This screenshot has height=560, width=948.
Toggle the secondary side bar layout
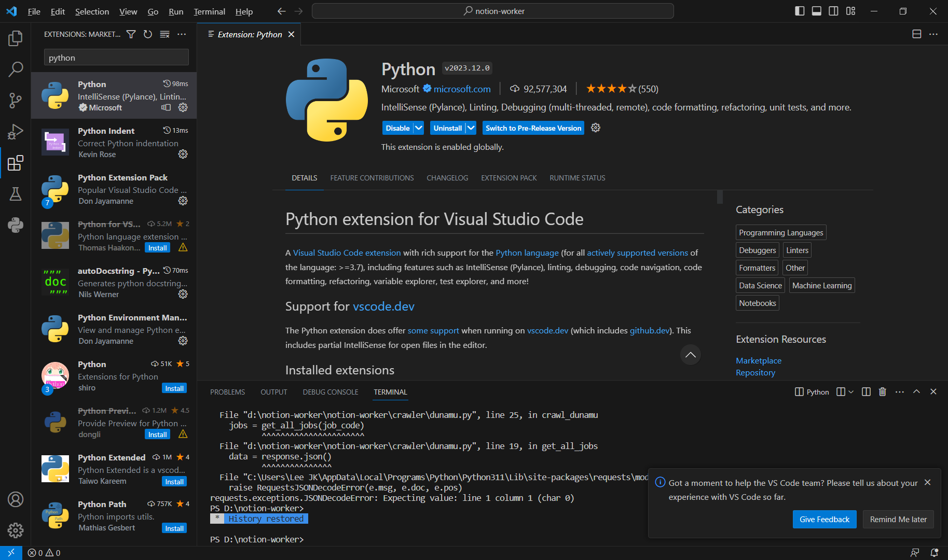click(x=834, y=11)
